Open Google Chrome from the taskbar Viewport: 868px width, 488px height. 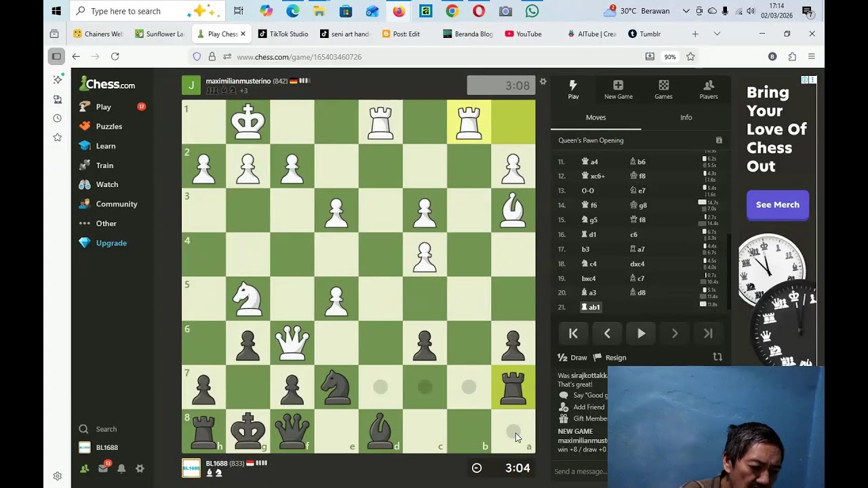pyautogui.click(x=452, y=11)
